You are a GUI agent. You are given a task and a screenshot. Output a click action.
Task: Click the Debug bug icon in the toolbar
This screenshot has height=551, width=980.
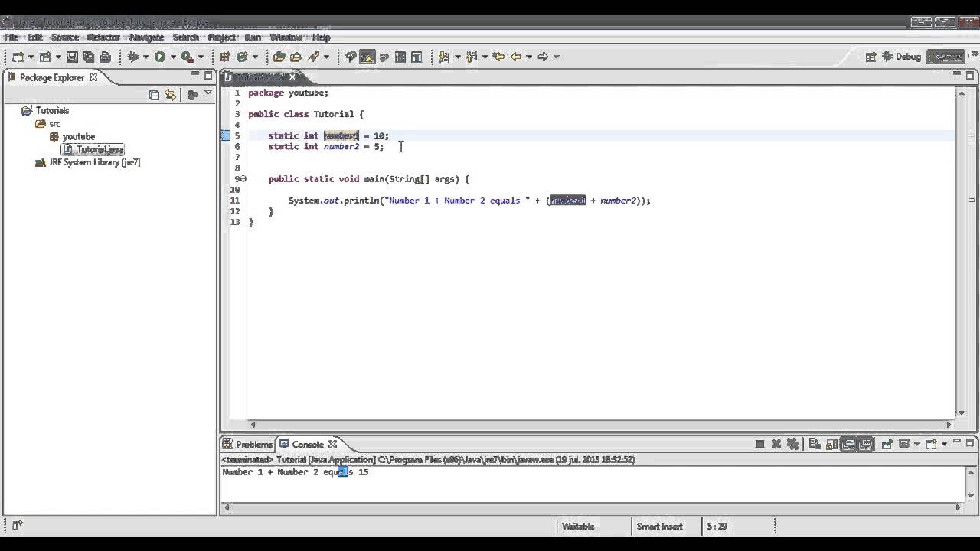coord(133,57)
